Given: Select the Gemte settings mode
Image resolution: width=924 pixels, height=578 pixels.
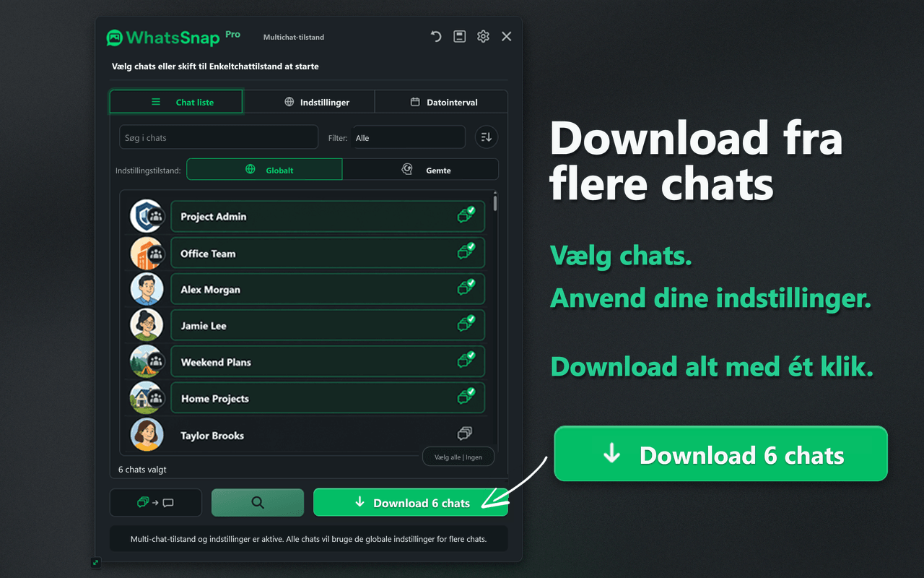Looking at the screenshot, I should 420,170.
